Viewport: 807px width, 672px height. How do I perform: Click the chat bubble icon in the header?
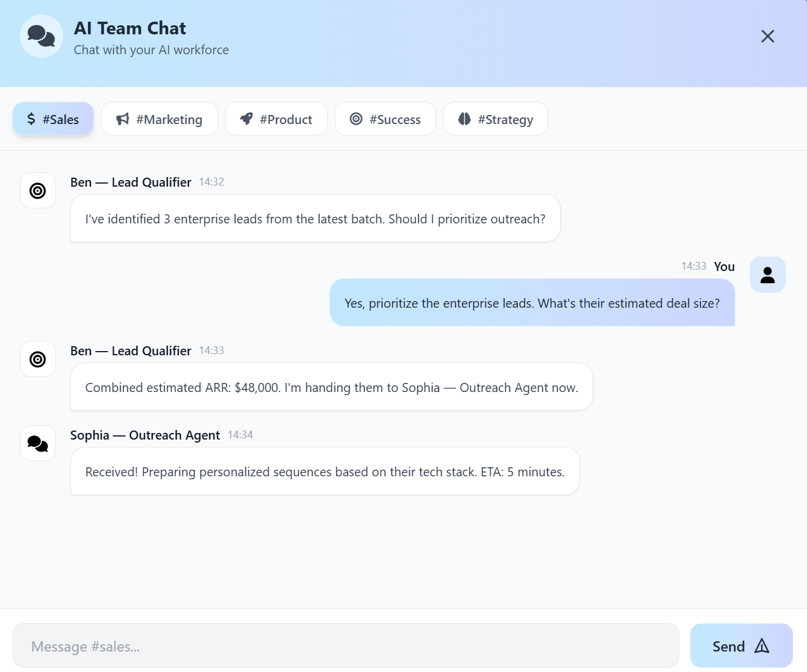pos(41,36)
